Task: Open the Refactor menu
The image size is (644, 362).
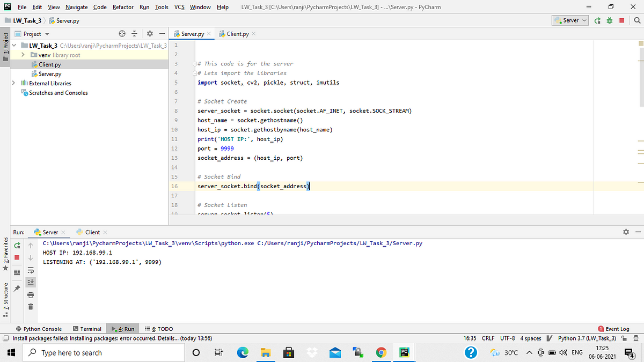Action: pos(123,7)
